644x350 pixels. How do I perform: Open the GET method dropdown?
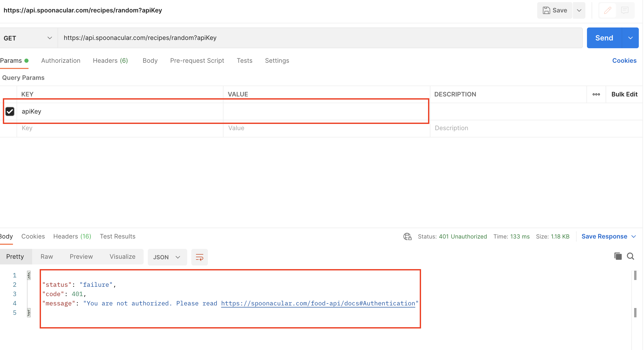click(28, 38)
